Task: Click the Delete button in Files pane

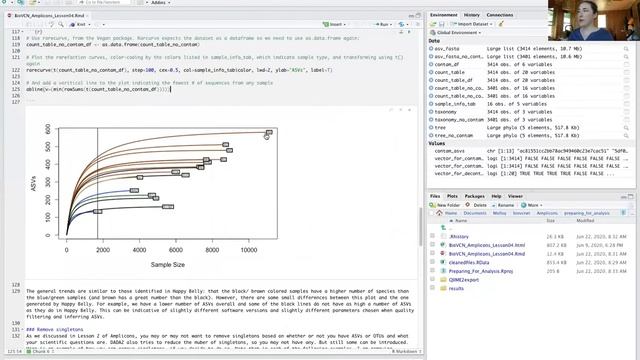Action: pos(476,205)
